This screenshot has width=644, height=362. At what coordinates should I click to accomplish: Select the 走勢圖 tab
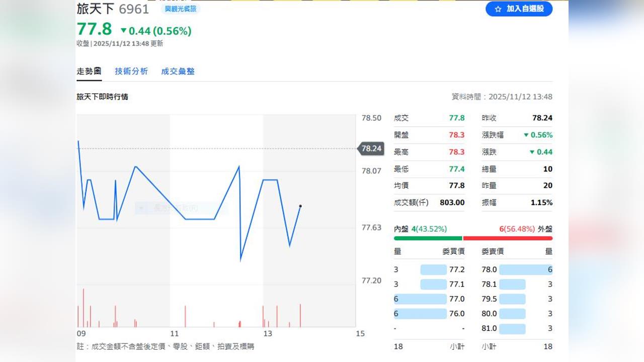click(89, 71)
